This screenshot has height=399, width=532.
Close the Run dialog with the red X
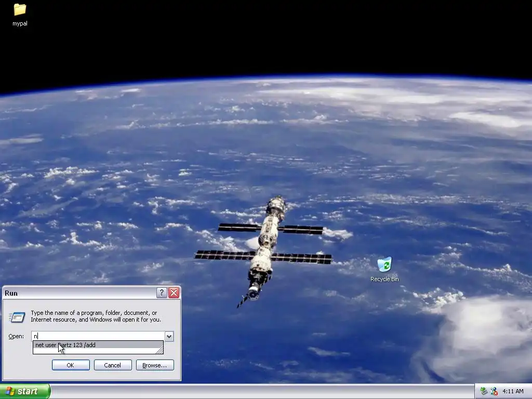click(x=174, y=293)
